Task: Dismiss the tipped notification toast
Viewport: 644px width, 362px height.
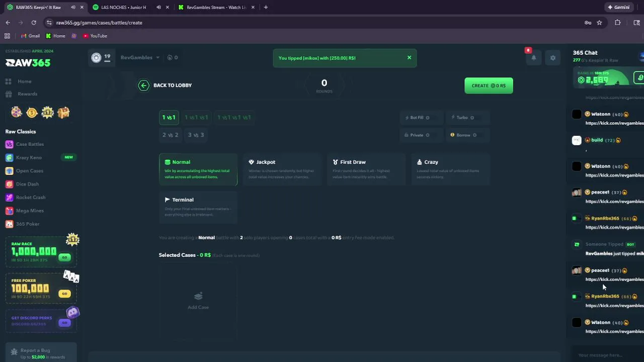Action: (x=409, y=58)
